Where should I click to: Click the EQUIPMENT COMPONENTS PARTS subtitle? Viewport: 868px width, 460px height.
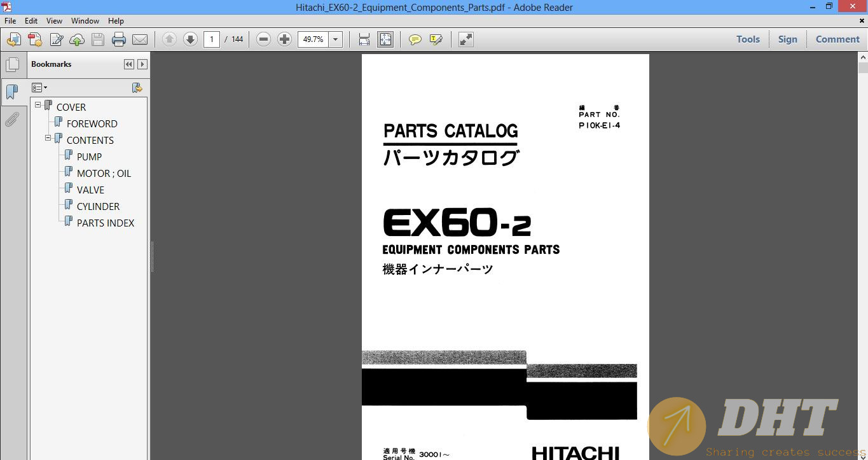[x=471, y=249]
